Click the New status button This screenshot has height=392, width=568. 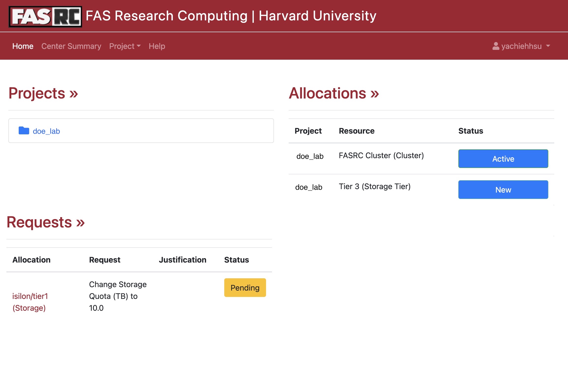pyautogui.click(x=503, y=190)
